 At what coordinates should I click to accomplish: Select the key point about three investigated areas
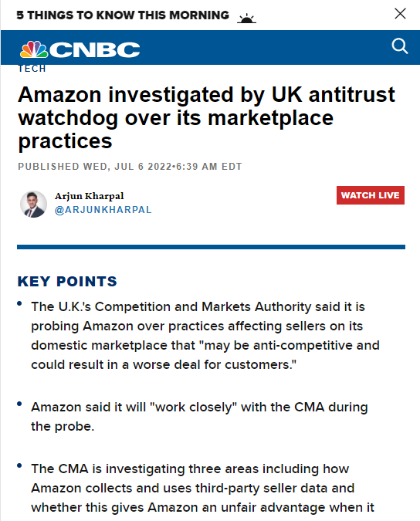[x=203, y=488]
